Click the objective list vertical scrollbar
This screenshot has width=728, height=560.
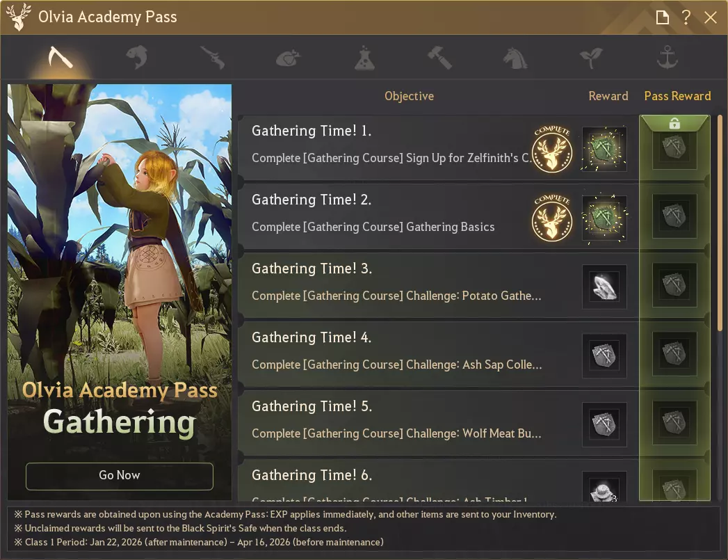point(720,223)
